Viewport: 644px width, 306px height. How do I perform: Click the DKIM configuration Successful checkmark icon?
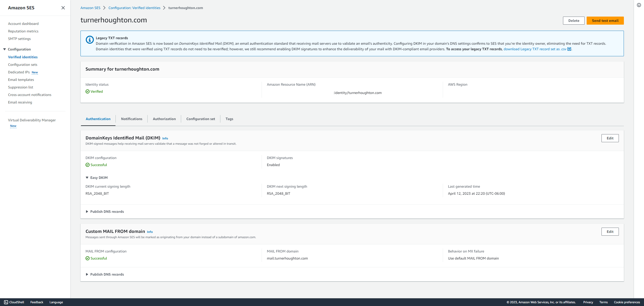point(88,165)
